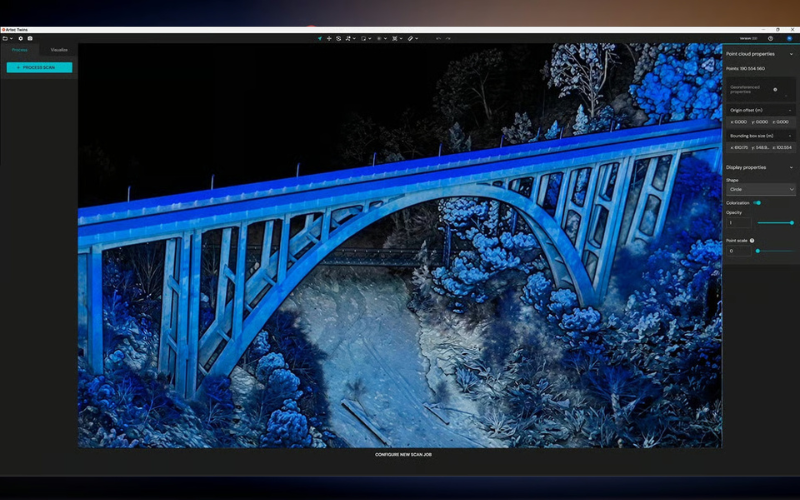Select the measurement ruler tool

[x=410, y=38]
